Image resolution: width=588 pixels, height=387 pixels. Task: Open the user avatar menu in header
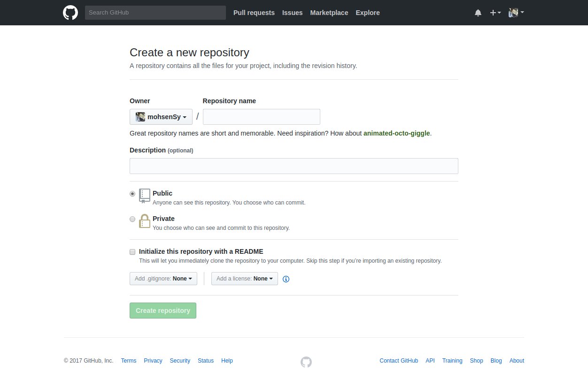click(x=516, y=13)
